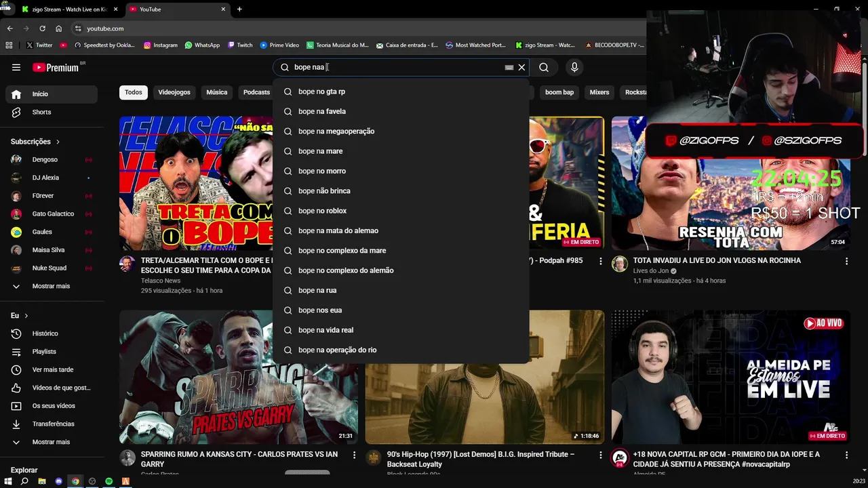Pick suggestion 'bope no morro'
The height and width of the screenshot is (488, 868).
pos(401,171)
